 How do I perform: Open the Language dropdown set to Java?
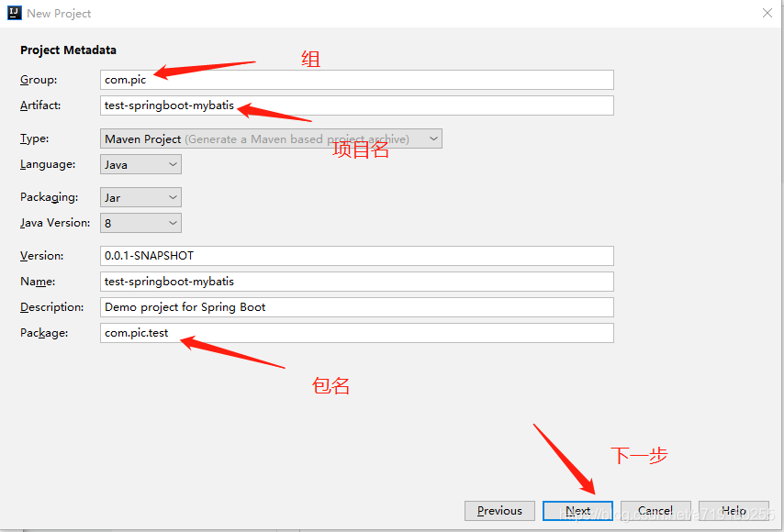(140, 164)
